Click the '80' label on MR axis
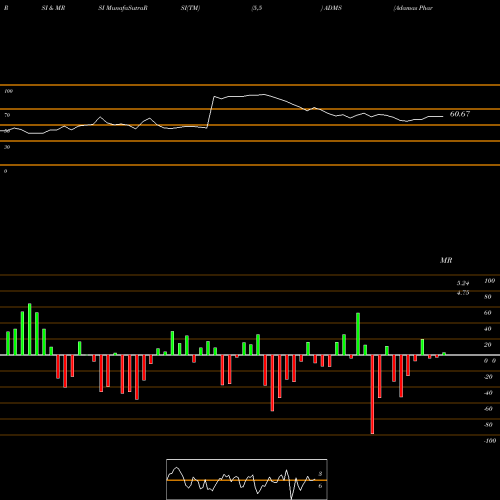The image size is (500, 500). coord(488,297)
